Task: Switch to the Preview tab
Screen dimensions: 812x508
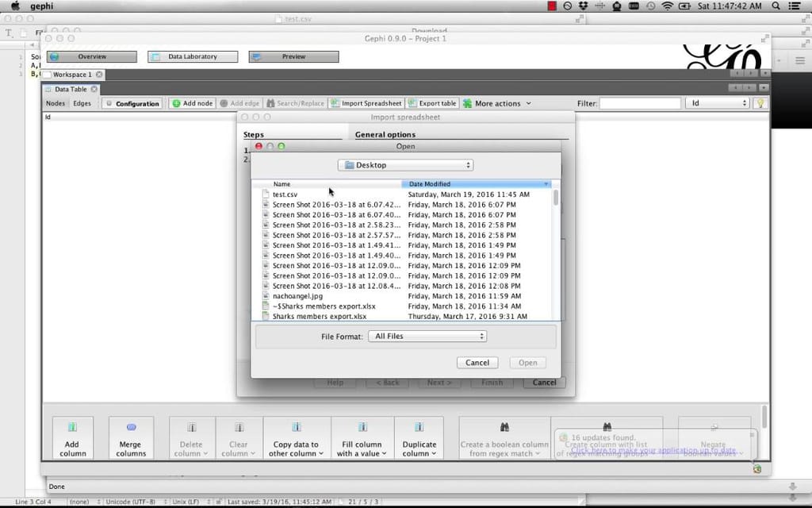Action: coord(293,56)
